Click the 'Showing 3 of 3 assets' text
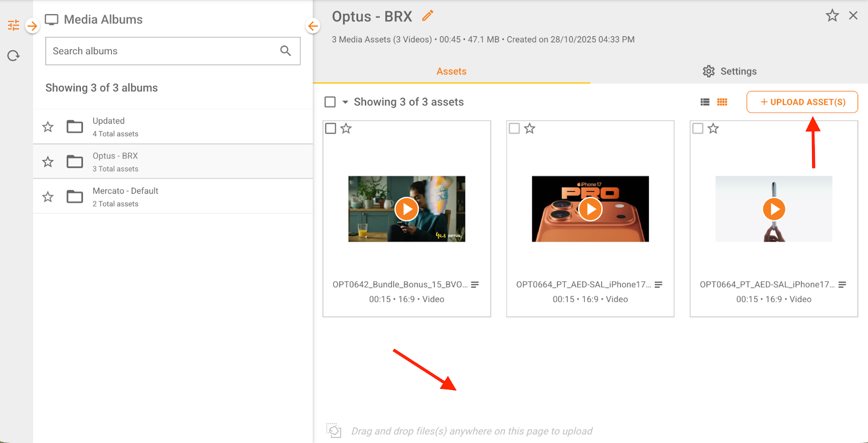 point(409,102)
